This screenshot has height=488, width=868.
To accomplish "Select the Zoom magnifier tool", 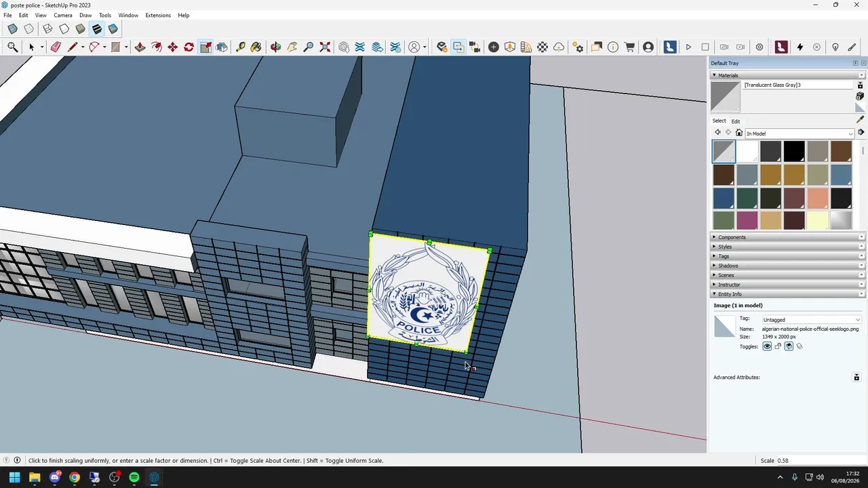I will (x=309, y=47).
